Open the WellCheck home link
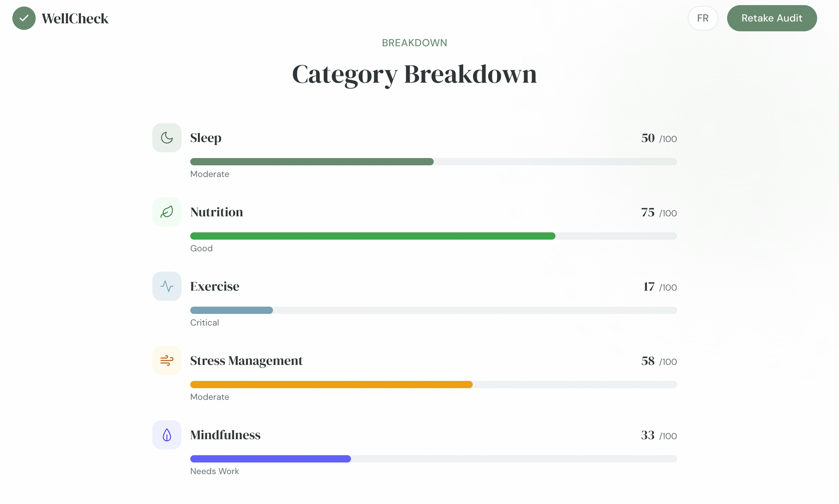The width and height of the screenshot is (839, 504). [75, 19]
